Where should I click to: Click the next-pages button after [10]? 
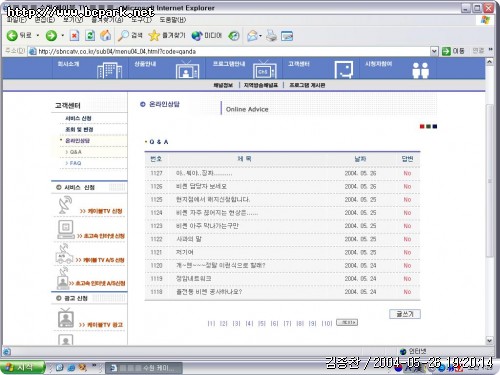point(347,322)
